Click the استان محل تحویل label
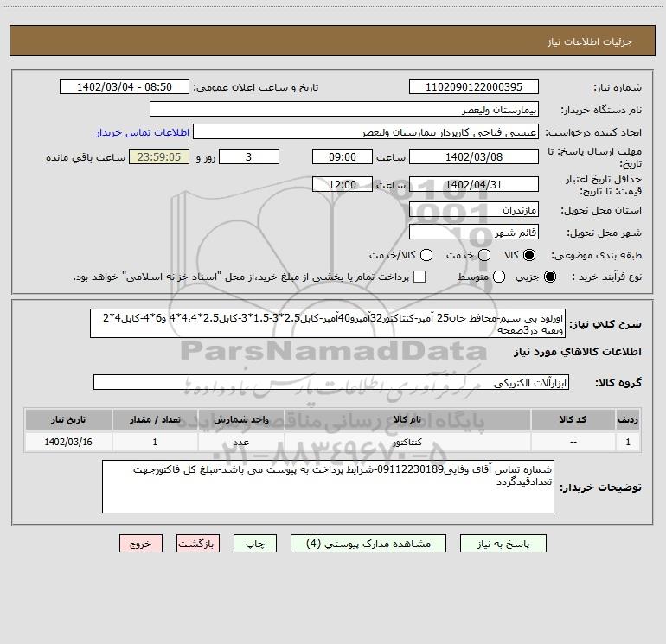Image resolution: width=666 pixels, height=644 pixels. coord(601,211)
